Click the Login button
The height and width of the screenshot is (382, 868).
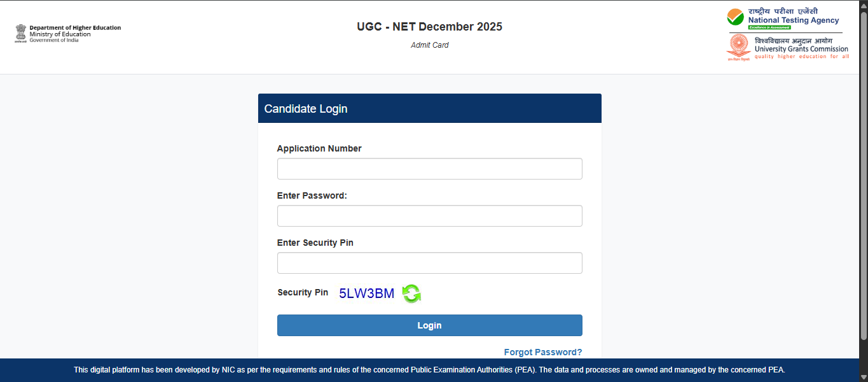tap(429, 325)
